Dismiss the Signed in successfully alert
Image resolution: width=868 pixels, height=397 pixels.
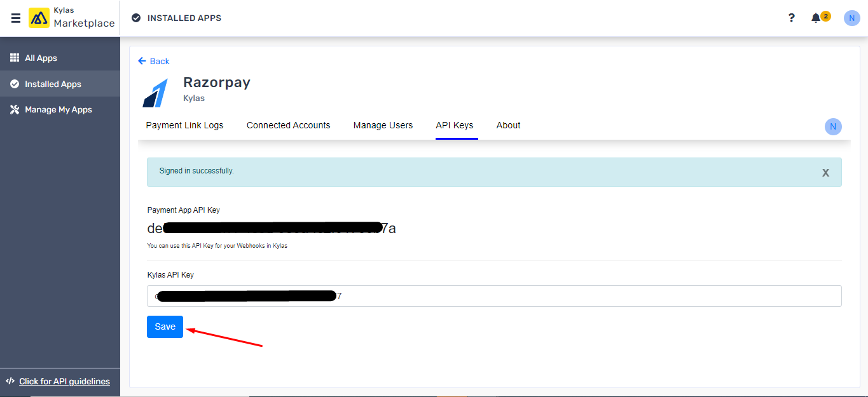tap(825, 173)
